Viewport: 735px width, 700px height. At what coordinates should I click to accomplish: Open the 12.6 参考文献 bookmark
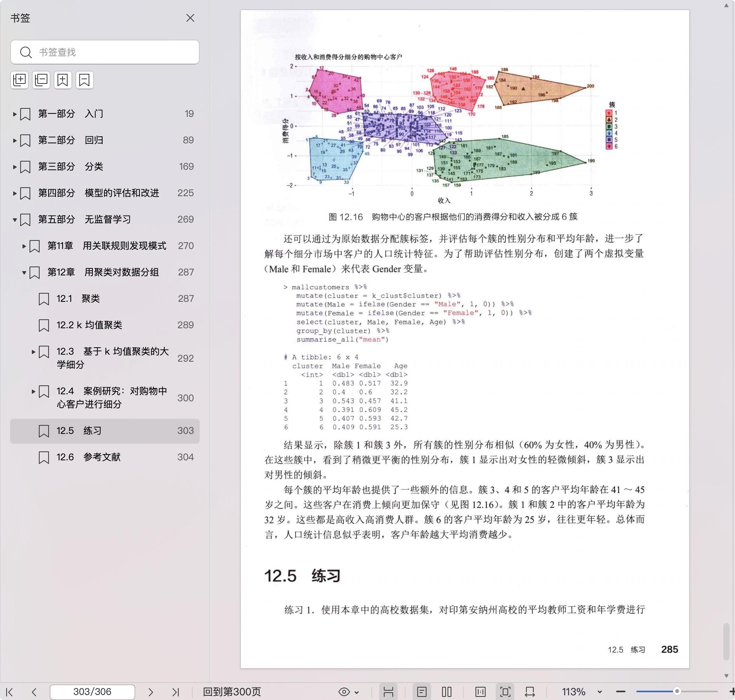click(x=102, y=457)
